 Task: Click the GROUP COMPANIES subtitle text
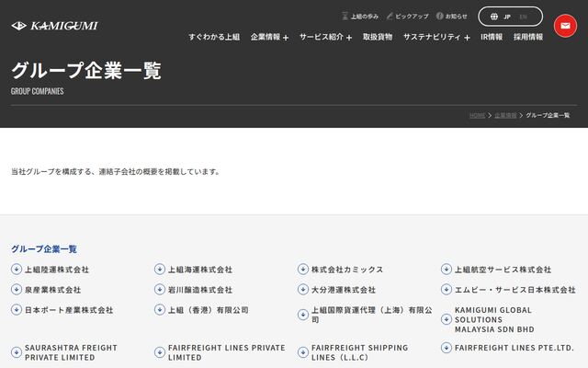pyautogui.click(x=37, y=91)
